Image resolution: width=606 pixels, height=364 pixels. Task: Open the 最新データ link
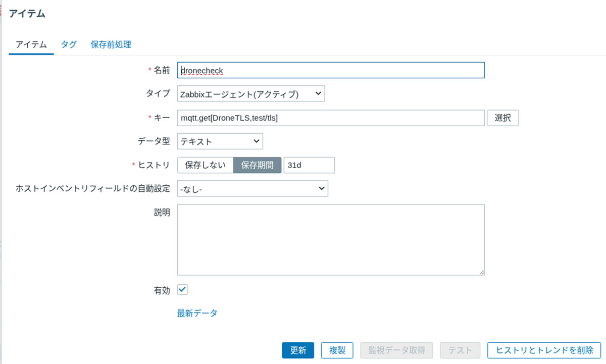pyautogui.click(x=197, y=313)
